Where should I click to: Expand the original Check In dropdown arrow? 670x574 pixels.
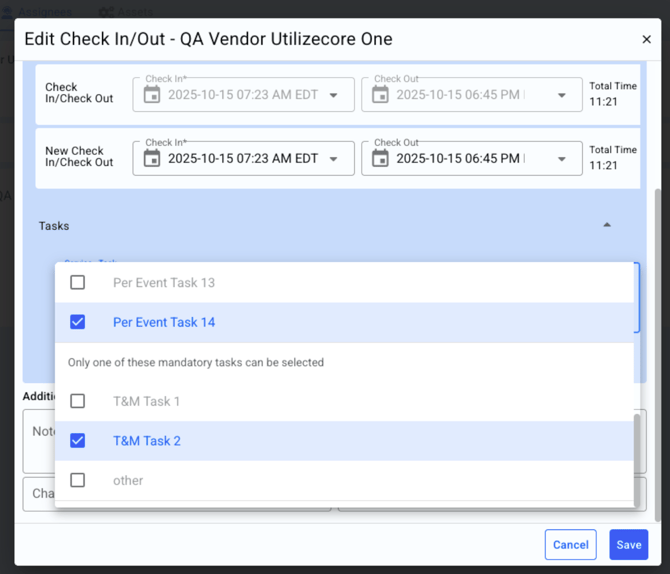coord(334,96)
